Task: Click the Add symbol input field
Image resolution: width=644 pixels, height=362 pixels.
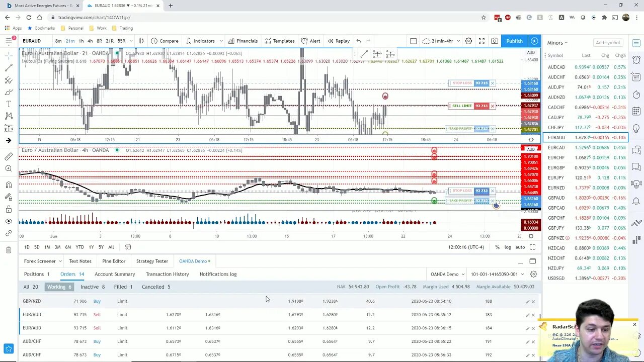Action: click(x=608, y=43)
